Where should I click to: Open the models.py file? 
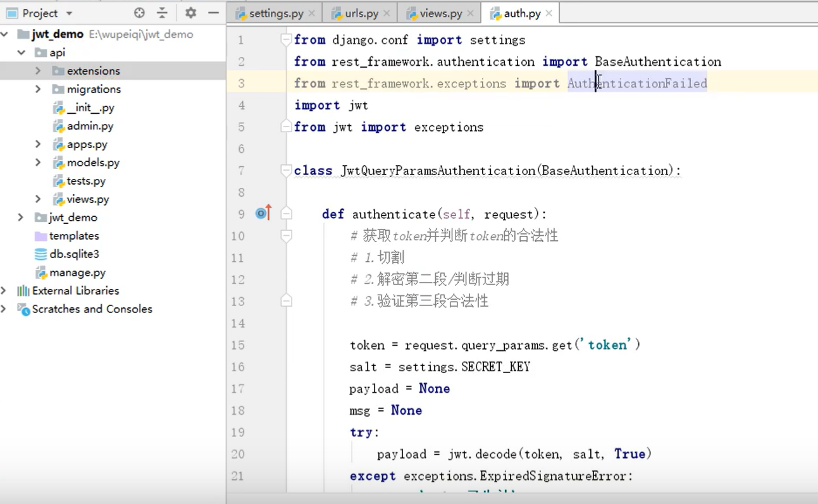tap(94, 163)
